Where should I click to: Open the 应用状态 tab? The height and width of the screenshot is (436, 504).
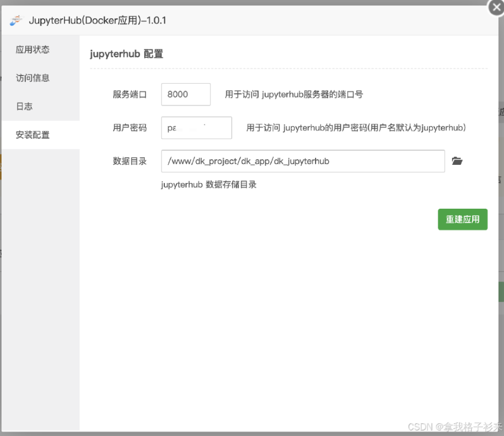coord(41,49)
